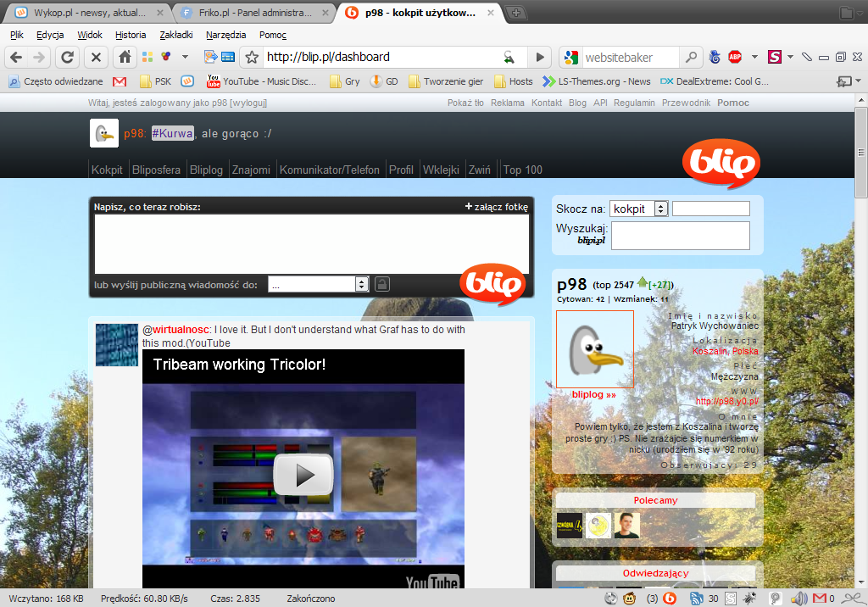The image size is (868, 607).
Task: Click the Home button in the toolbar
Action: click(125, 57)
